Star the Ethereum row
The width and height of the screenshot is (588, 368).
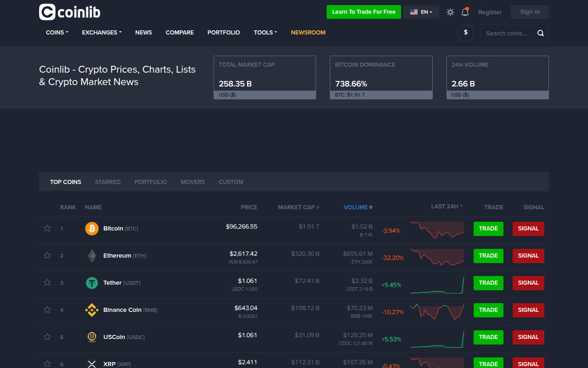tap(47, 255)
